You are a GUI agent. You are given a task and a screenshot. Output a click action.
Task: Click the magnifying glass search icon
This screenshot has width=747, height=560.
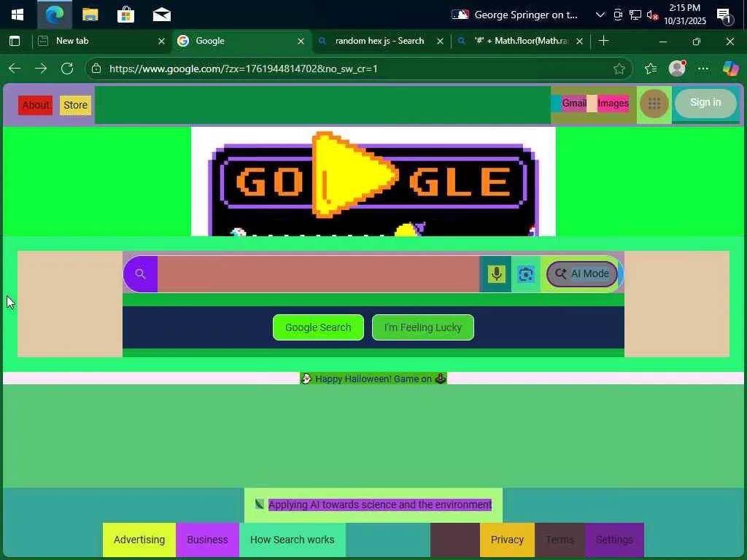click(x=140, y=274)
